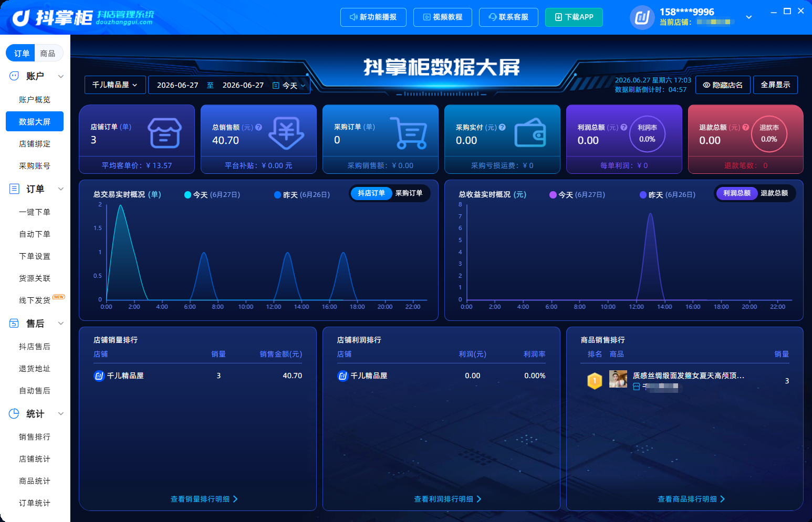Select 退款总额 in revenue chart toggle

click(775, 193)
